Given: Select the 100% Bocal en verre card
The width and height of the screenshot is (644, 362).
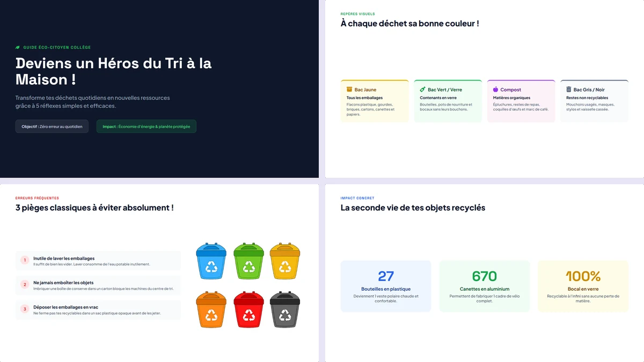Looking at the screenshot, I should 583,286.
